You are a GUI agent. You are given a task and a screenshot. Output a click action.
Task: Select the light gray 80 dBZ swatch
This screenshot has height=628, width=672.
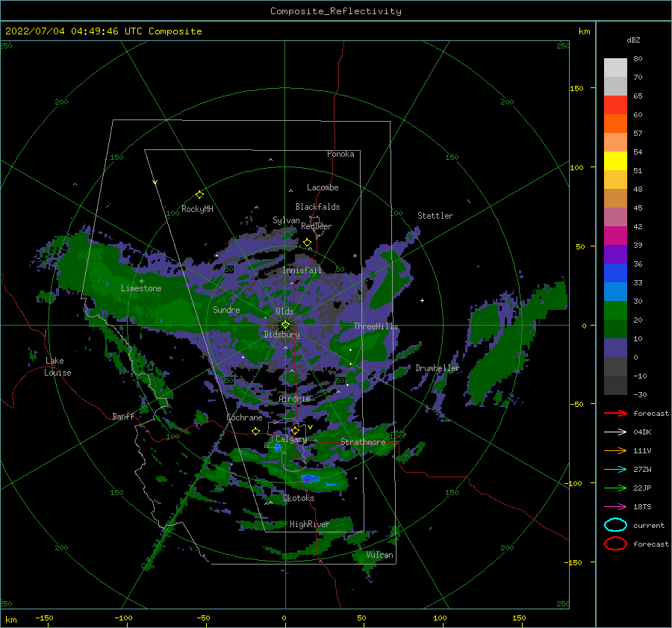click(x=615, y=68)
